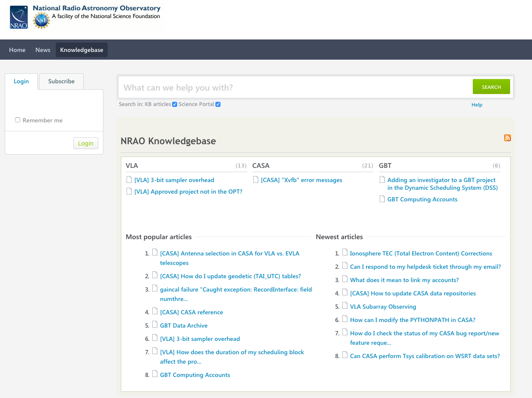The height and width of the screenshot is (398, 532).
Task: Click the orange RSS feed icon
Action: click(508, 138)
